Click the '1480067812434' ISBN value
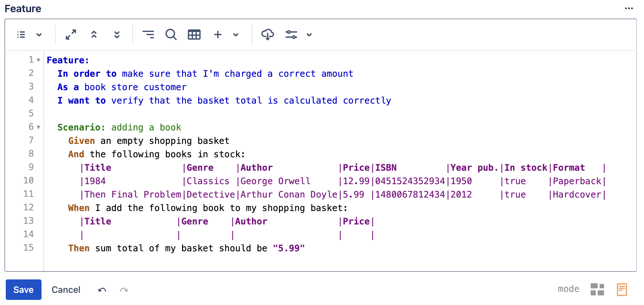This screenshot has width=644, height=305. [x=410, y=194]
